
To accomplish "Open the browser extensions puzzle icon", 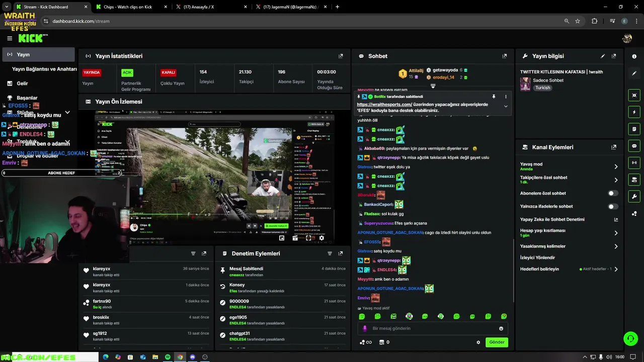I will click(x=595, y=21).
